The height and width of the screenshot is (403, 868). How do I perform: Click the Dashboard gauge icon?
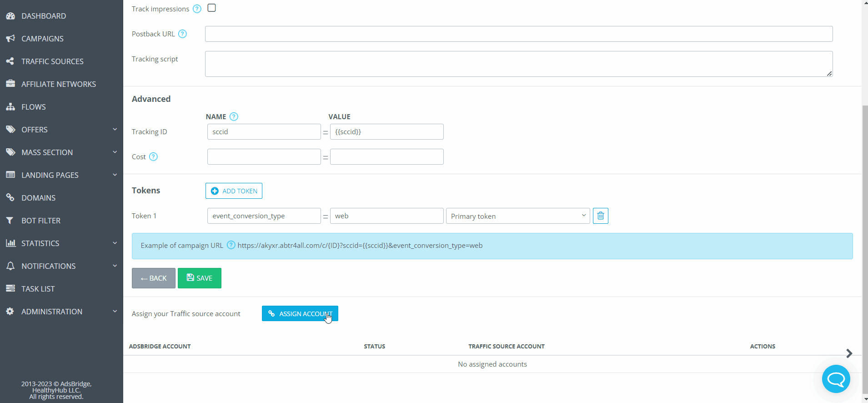10,16
